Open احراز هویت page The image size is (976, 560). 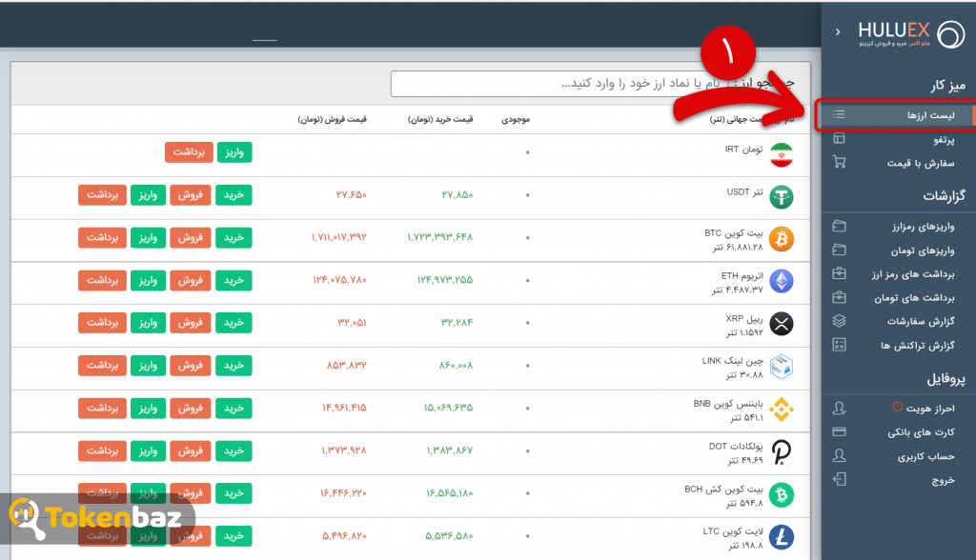930,409
